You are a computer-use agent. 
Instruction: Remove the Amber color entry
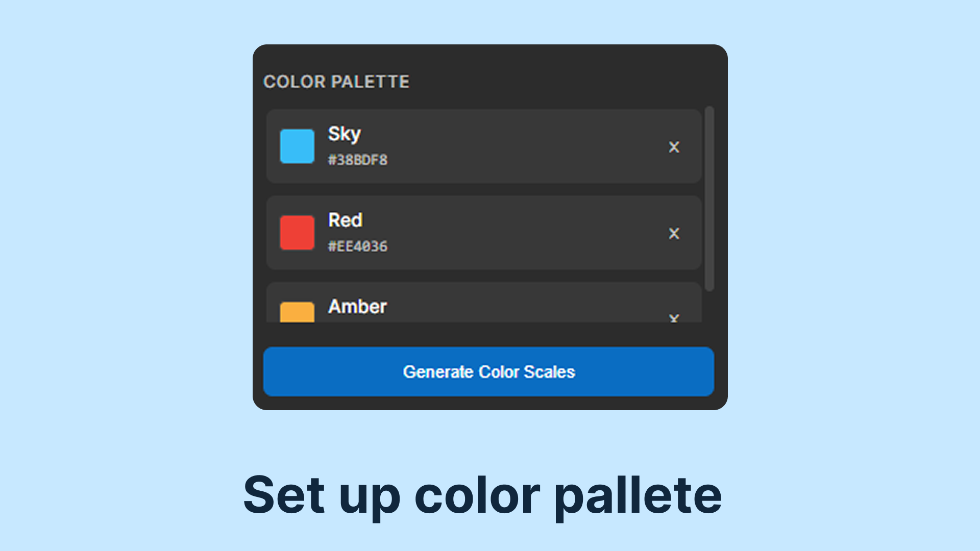[674, 317]
